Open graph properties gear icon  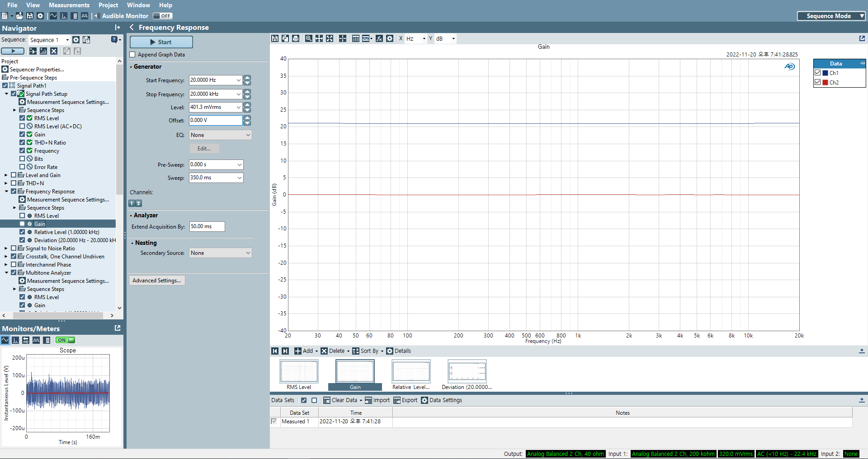point(390,38)
